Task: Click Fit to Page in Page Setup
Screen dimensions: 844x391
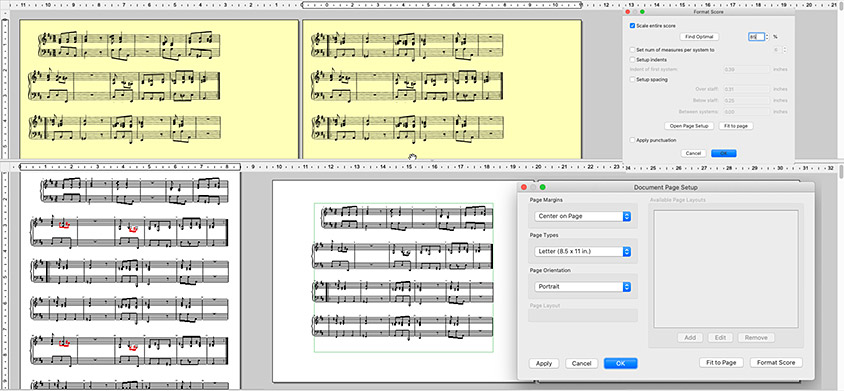Action: click(x=721, y=362)
